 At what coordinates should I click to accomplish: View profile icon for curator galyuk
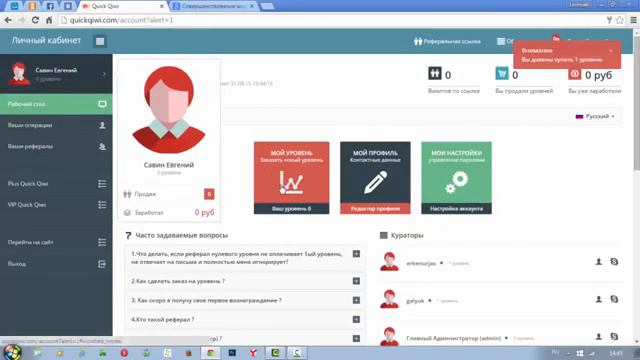point(598,299)
